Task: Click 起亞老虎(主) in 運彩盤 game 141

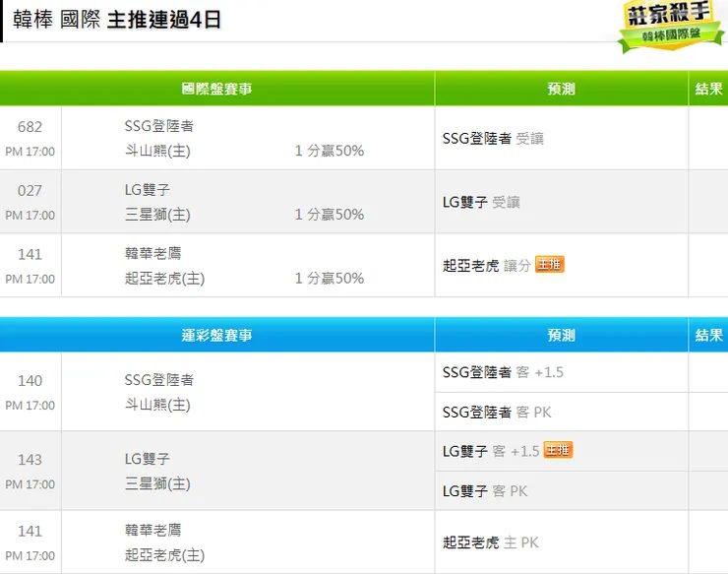Action: 164,554
